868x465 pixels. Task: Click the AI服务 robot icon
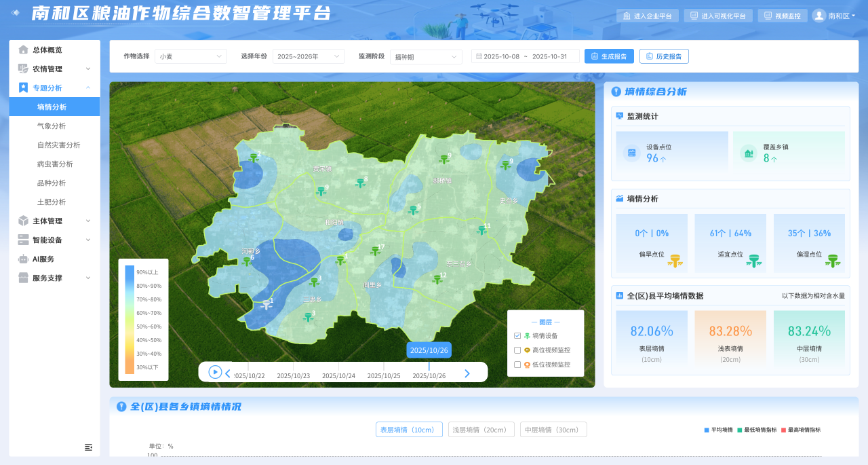pos(24,259)
